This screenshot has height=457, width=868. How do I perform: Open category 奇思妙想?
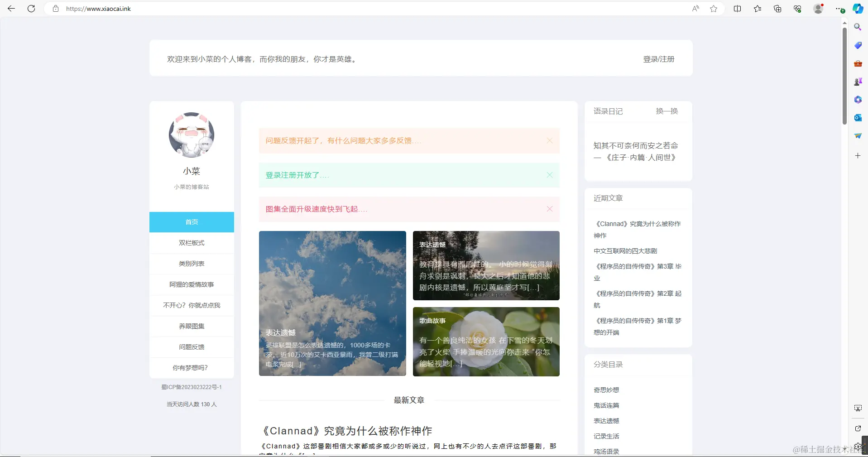tap(606, 390)
